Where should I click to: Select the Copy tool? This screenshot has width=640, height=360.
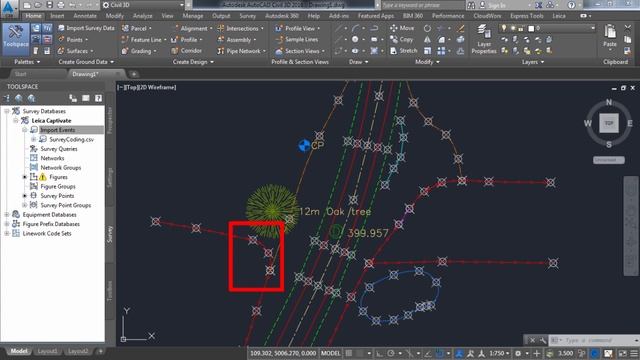[x=402, y=40]
